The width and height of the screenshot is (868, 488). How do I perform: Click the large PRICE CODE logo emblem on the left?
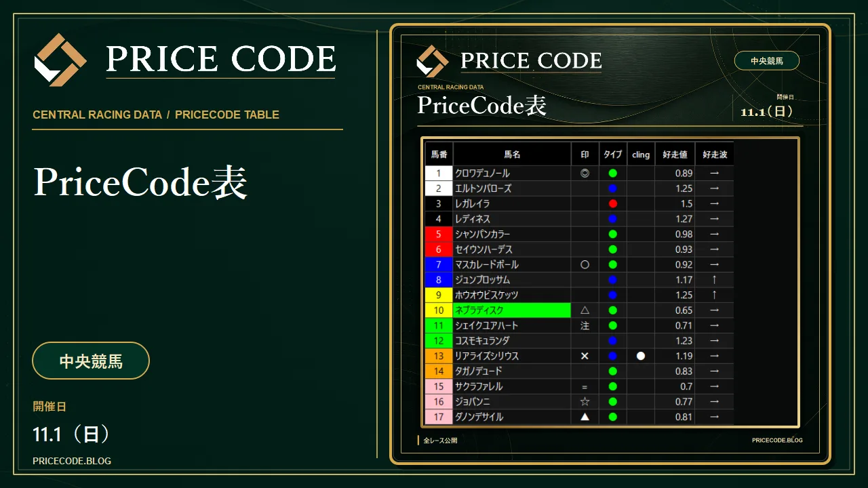pos(60,60)
